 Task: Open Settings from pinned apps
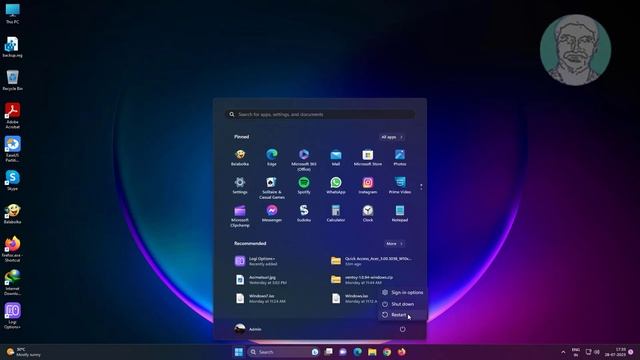tap(240, 186)
